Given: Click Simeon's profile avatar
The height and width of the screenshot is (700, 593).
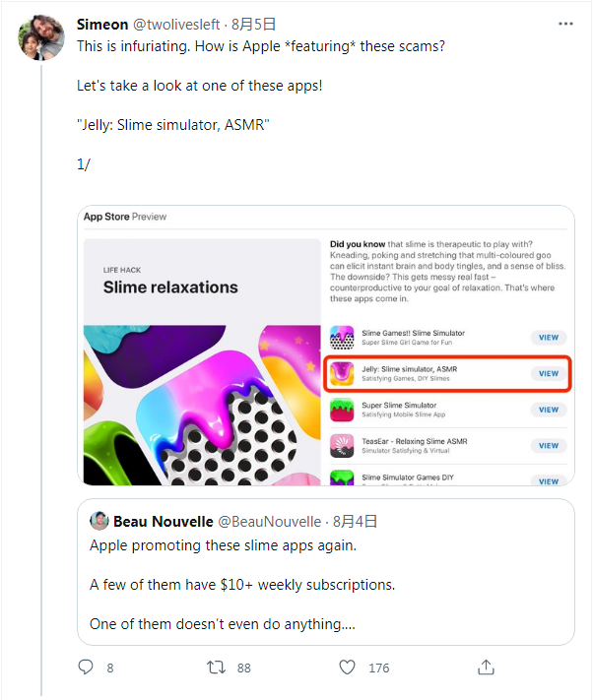Looking at the screenshot, I should (41, 37).
